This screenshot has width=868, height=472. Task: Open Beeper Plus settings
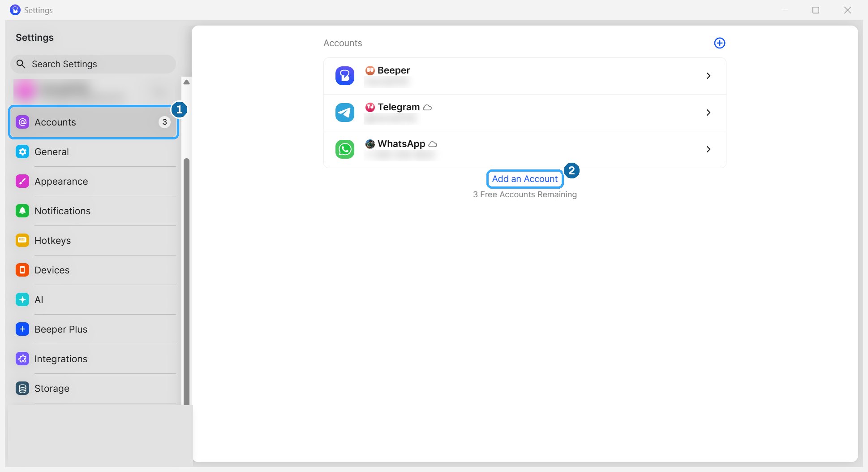tap(94, 329)
